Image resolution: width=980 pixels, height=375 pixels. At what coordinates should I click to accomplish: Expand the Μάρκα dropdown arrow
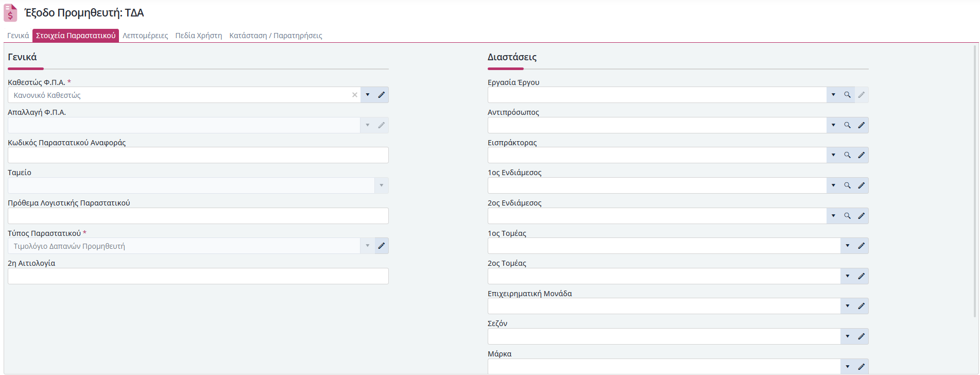tap(848, 367)
